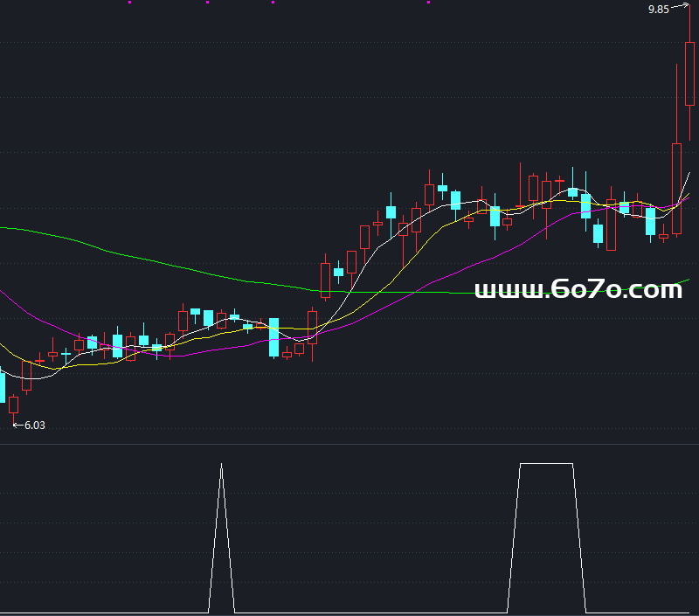Click the flat-topped plateau in indicator panel
Screen dimensions: 699x616
[x=546, y=463]
